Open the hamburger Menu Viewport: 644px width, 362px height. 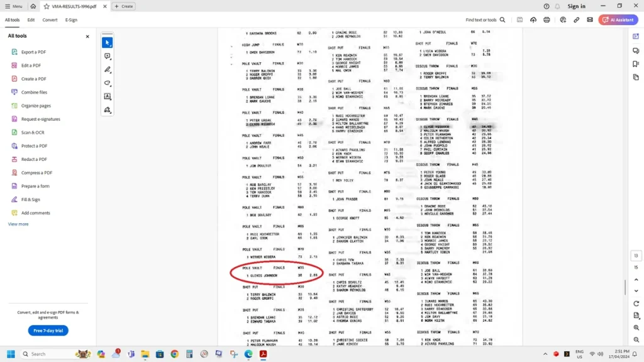click(x=14, y=6)
